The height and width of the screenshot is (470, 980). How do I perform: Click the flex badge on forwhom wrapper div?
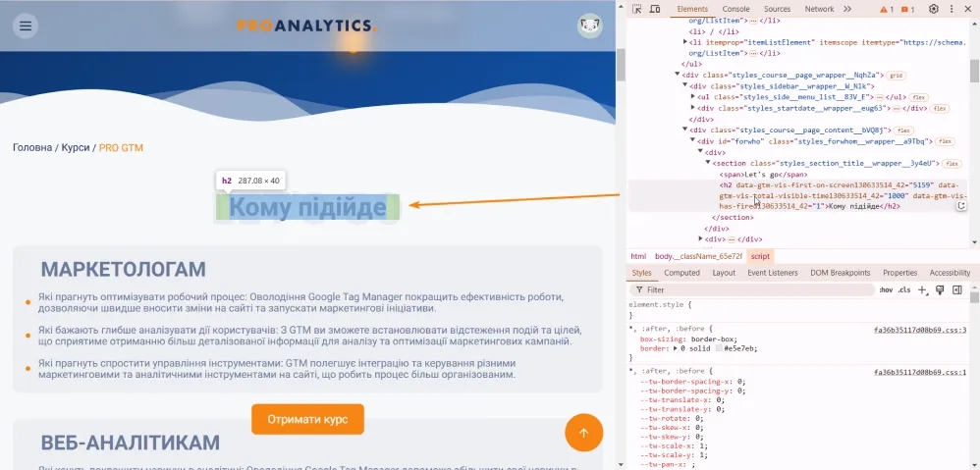pyautogui.click(x=945, y=141)
